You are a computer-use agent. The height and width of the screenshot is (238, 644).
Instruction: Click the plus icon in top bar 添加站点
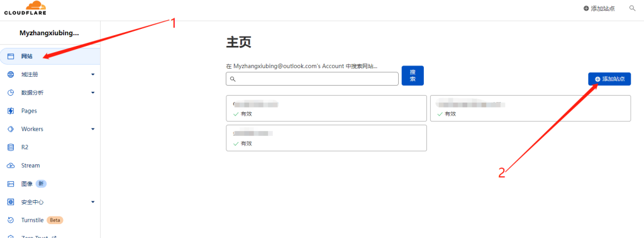586,9
